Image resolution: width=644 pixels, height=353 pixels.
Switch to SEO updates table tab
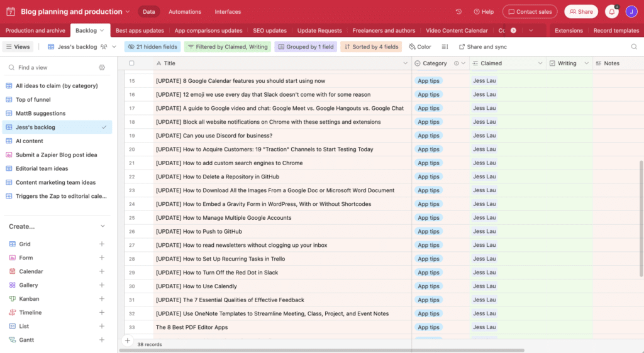tap(269, 30)
